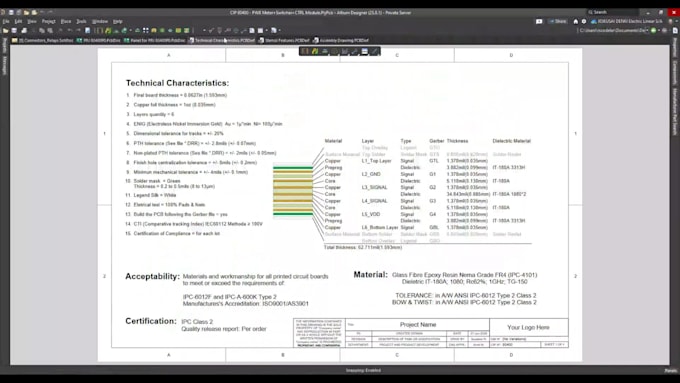Click white table icon in floating active bar
This screenshot has width=680, height=383.
(x=364, y=51)
